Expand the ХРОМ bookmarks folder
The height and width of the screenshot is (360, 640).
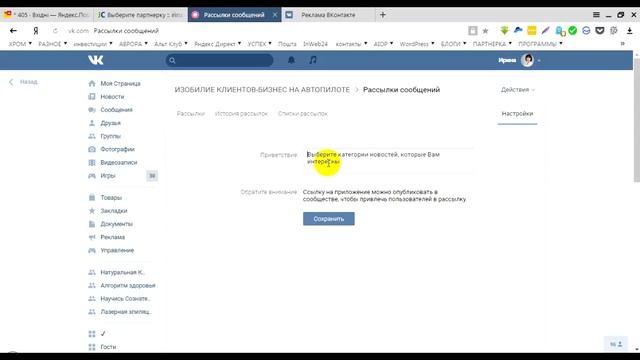pos(20,44)
